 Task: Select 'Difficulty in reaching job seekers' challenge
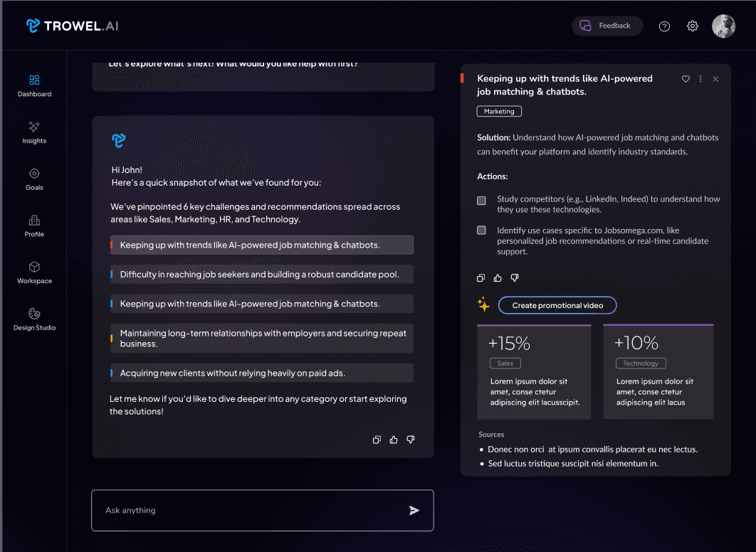pos(262,274)
